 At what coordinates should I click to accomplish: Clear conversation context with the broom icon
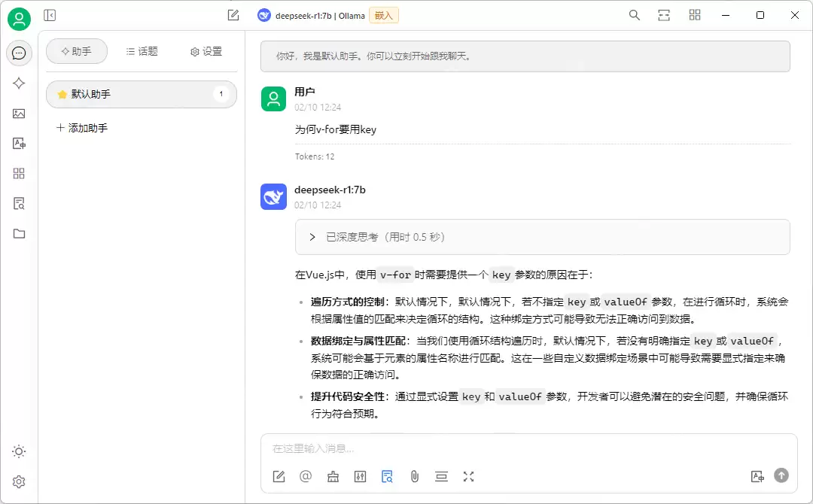click(333, 476)
